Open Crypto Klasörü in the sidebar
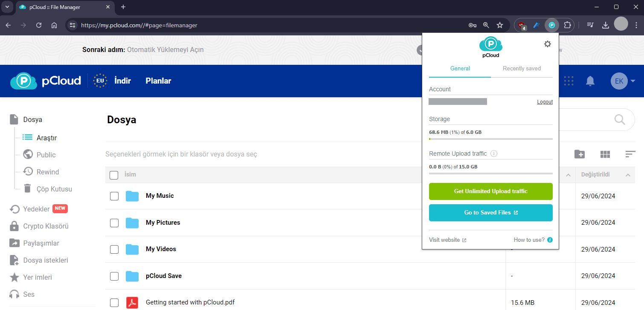 (x=39, y=226)
